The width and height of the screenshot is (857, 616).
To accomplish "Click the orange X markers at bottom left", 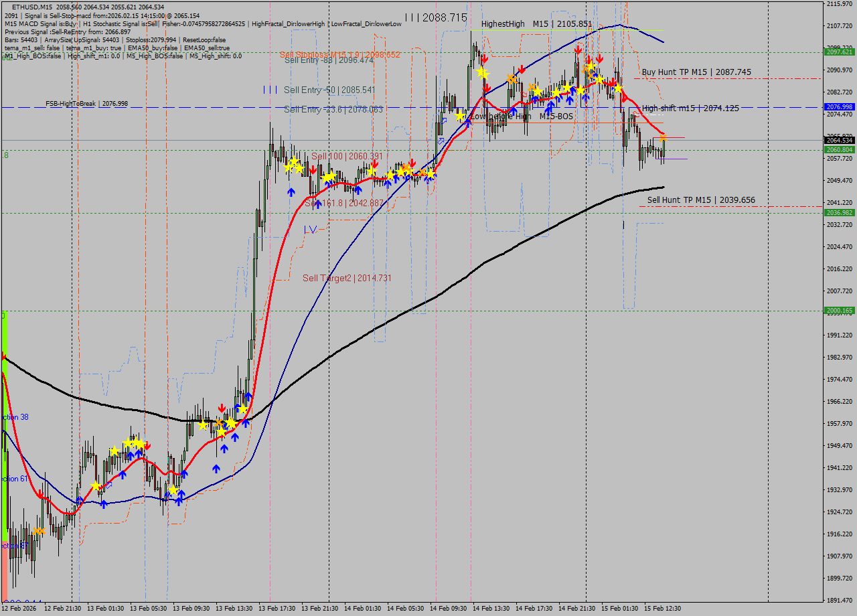I will click(x=38, y=531).
